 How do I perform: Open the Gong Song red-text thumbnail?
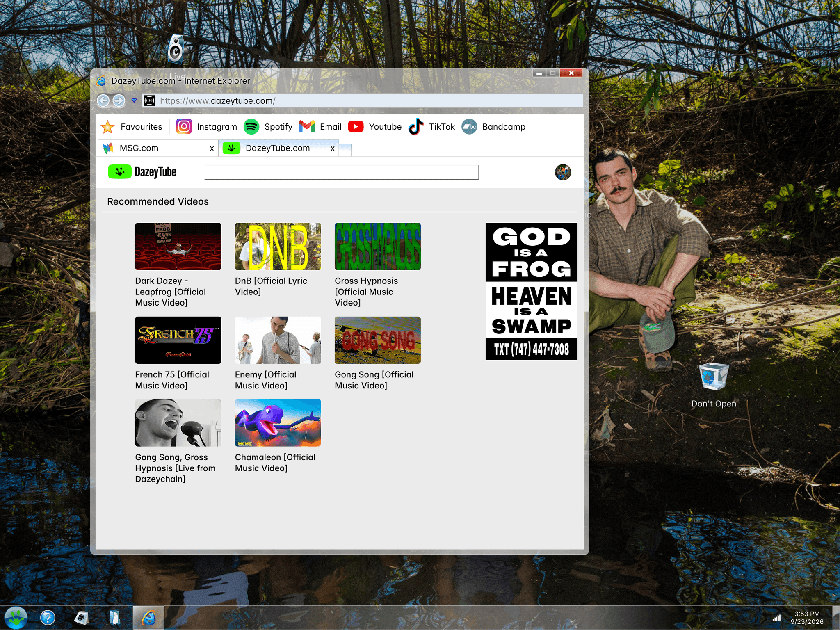pos(378,340)
